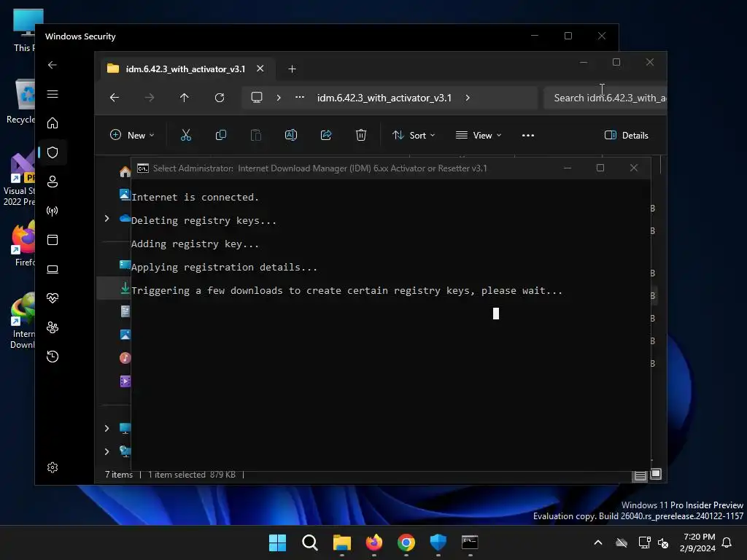Expand hidden breadcrumb folders ellipsis
Screen dimensions: 747x560
[300, 97]
